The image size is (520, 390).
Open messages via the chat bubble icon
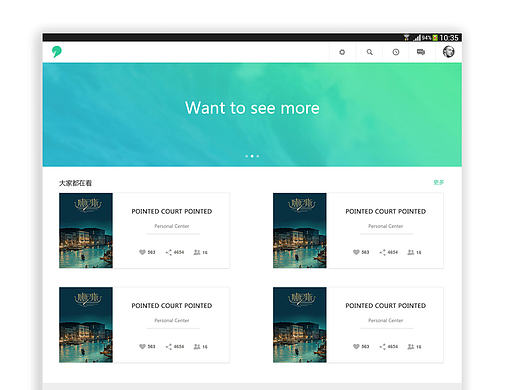[421, 52]
